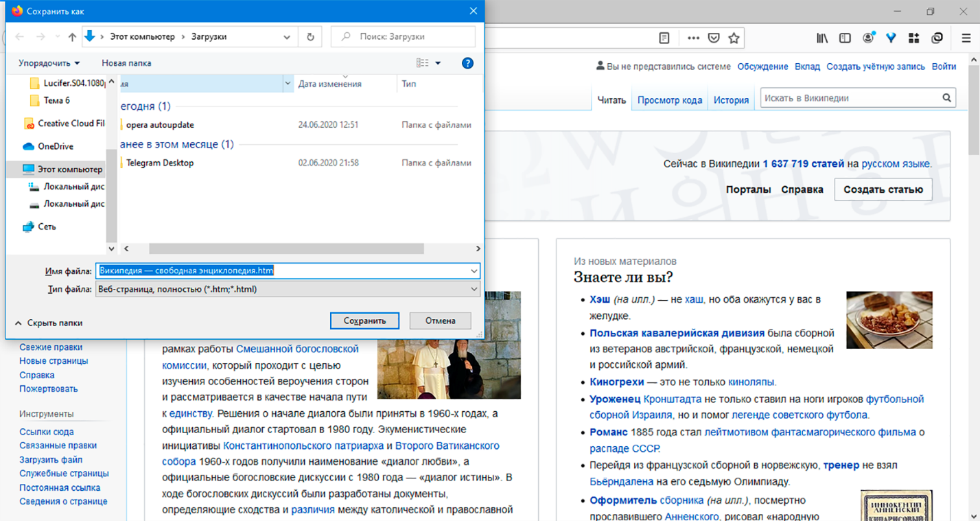980x521 pixels.
Task: Open page actions three-dot menu
Action: tap(694, 38)
